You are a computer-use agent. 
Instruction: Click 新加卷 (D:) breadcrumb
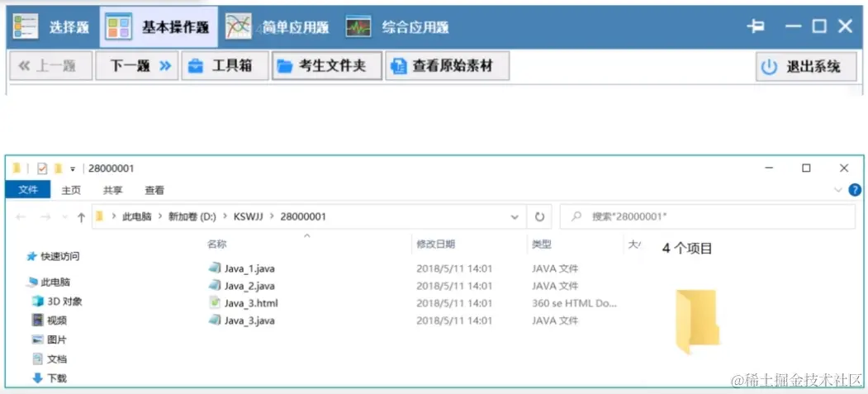192,217
